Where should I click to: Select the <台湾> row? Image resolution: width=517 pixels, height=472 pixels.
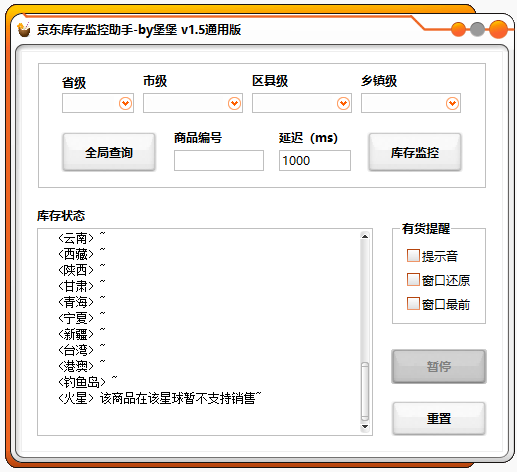click(x=82, y=350)
